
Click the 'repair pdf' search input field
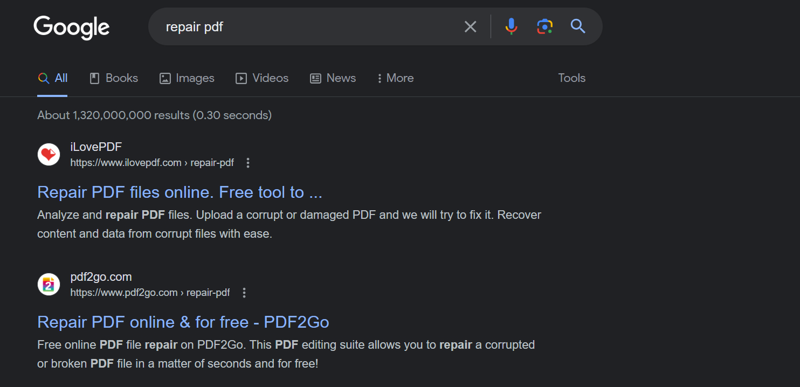coord(306,27)
